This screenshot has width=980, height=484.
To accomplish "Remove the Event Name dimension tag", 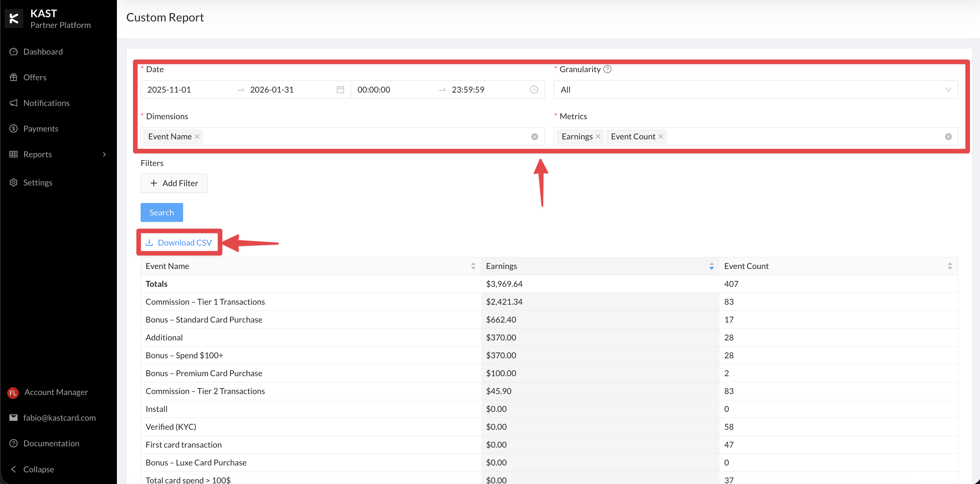I will (197, 137).
